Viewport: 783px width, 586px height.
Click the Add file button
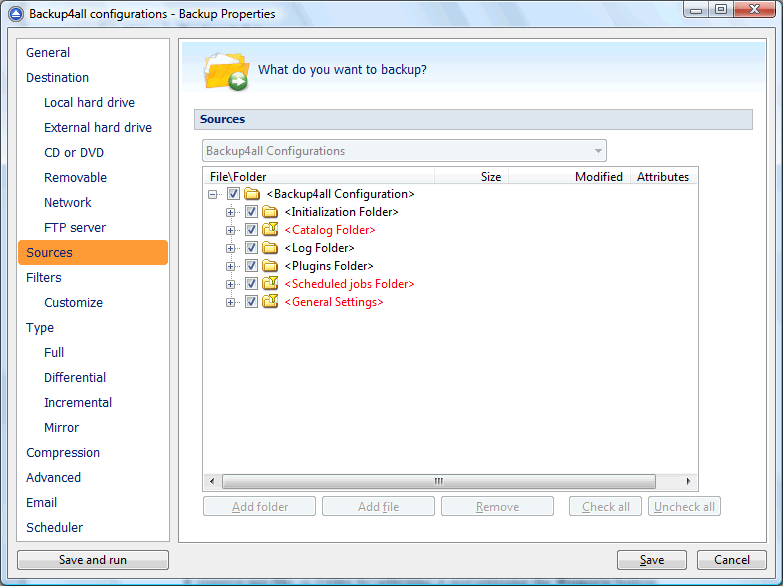pyautogui.click(x=379, y=507)
